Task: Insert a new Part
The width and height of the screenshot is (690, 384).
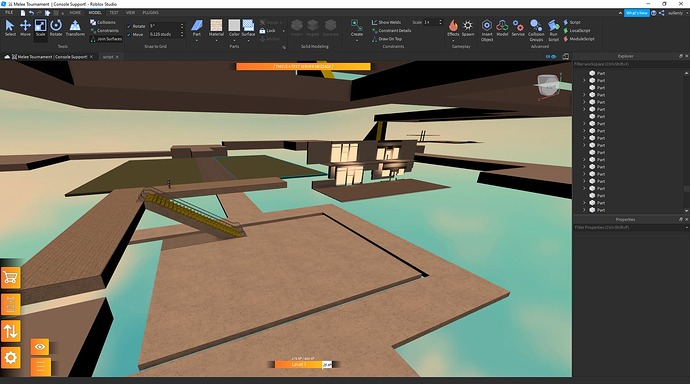Action: coord(197,28)
